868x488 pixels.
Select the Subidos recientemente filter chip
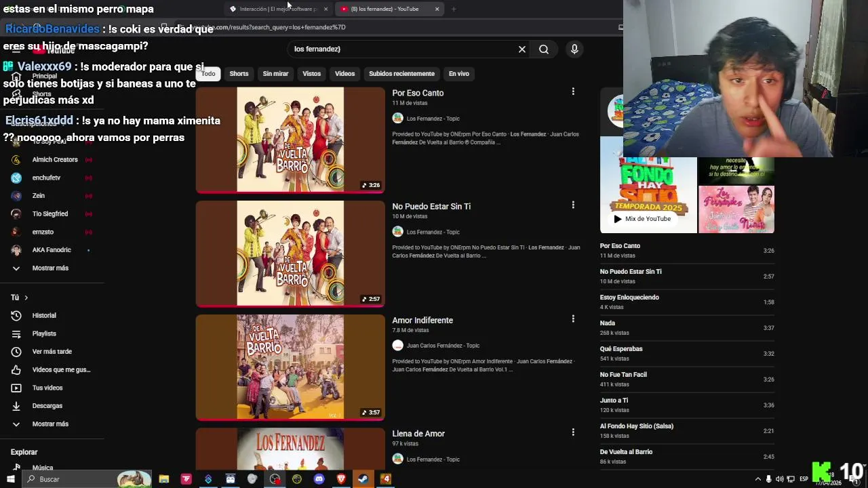[401, 73]
